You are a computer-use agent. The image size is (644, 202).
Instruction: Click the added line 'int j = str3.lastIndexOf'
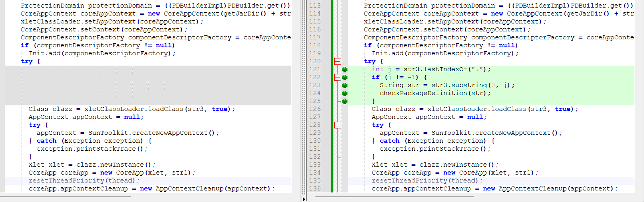click(431, 69)
